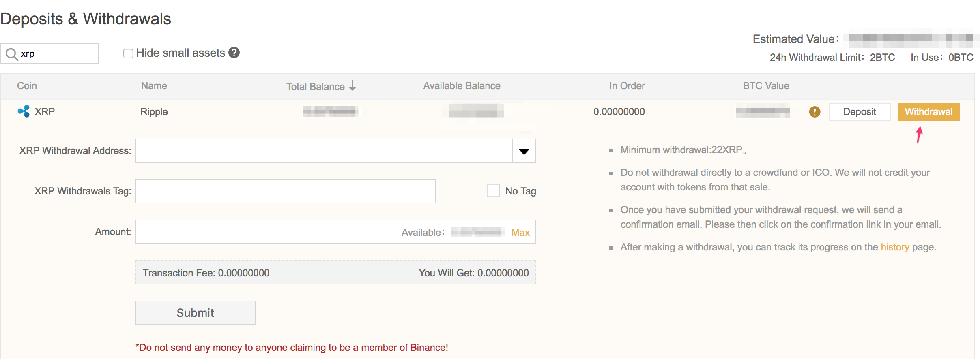Image resolution: width=980 pixels, height=359 pixels.
Task: Click the Amount label
Action: coord(113,232)
